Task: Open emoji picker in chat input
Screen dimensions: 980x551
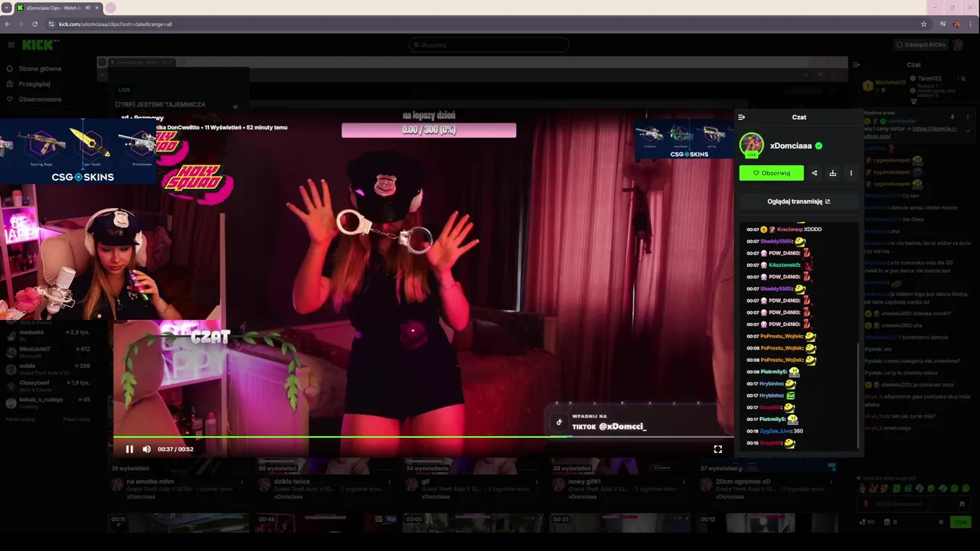Action: point(962,504)
